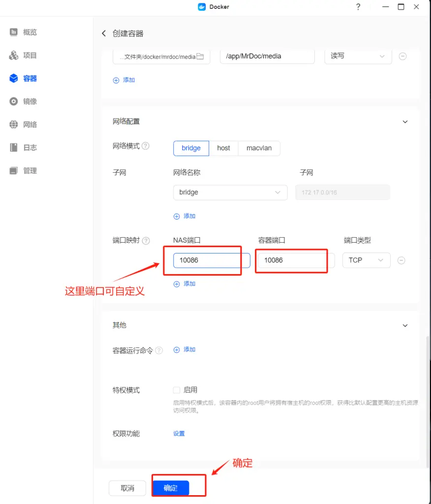Open the 概览 overview icon in sidebar

pos(13,32)
